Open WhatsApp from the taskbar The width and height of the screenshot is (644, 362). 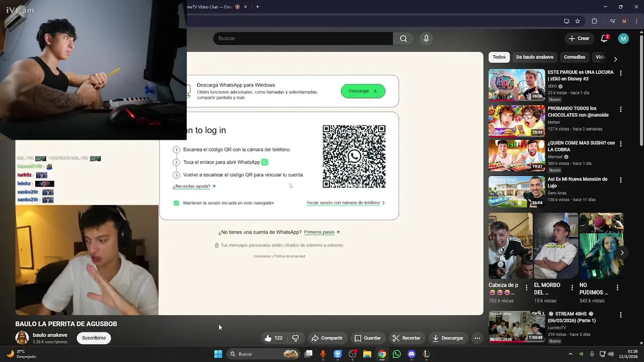[396, 354]
